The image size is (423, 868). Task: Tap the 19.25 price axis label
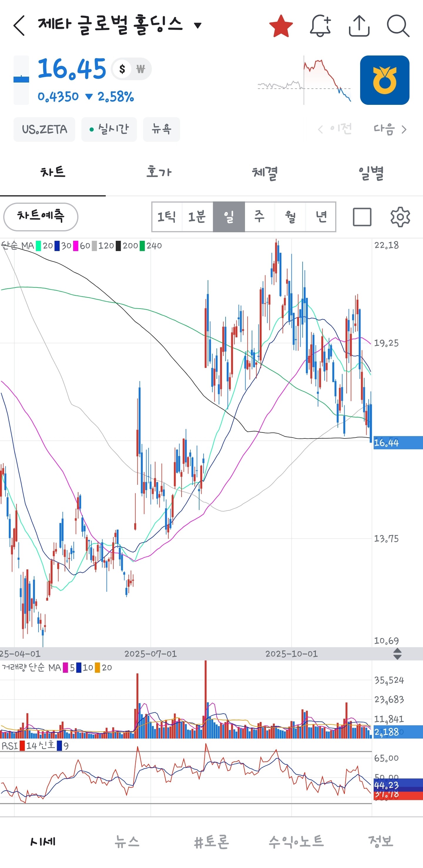[387, 343]
